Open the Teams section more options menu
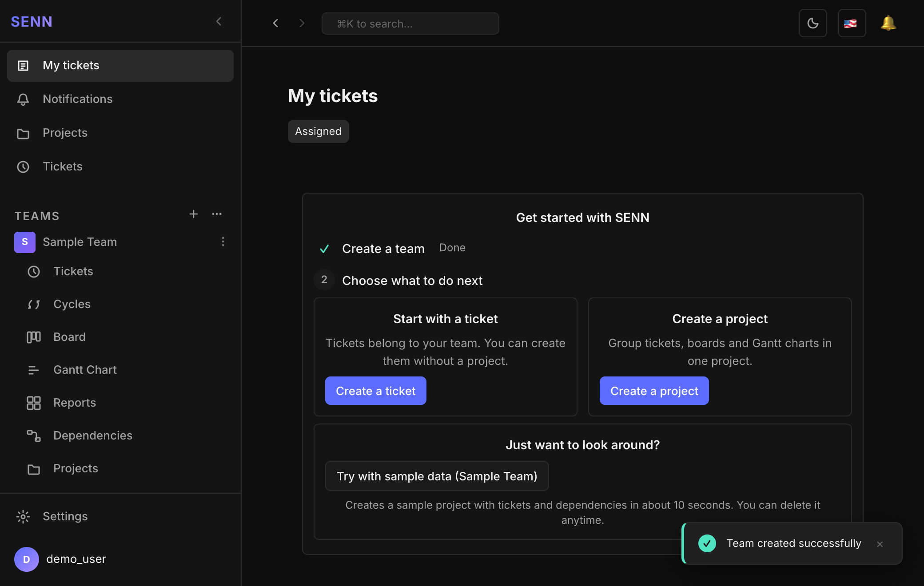Screen dimensions: 924x586 217,214
